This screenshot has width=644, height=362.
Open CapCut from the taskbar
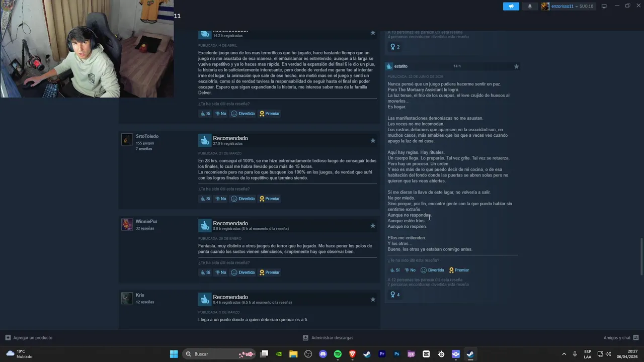[x=426, y=354]
